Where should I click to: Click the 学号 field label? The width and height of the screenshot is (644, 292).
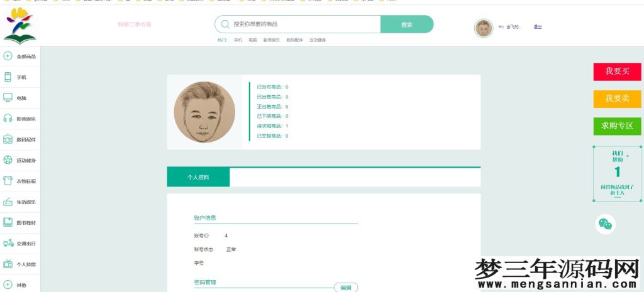(199, 263)
